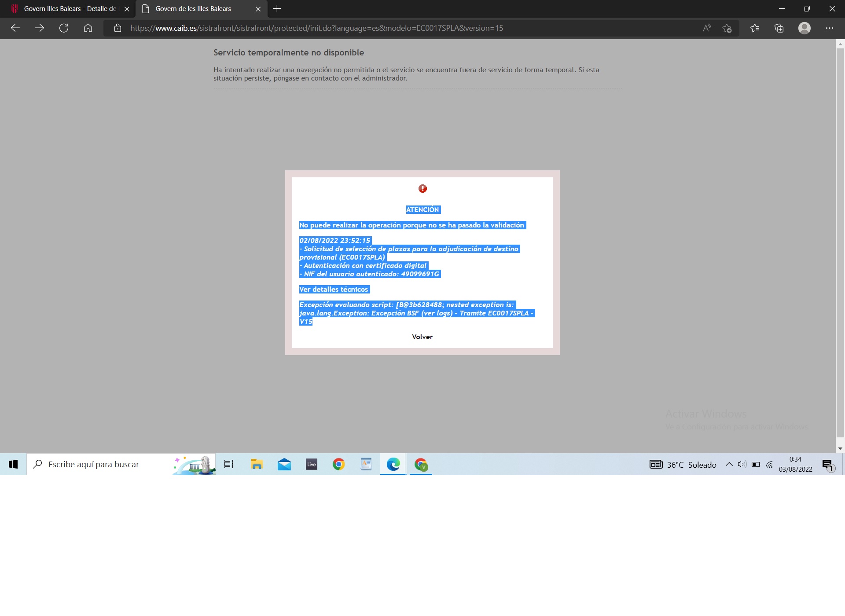Click Ver detalles técnicos link
This screenshot has height=616, width=845.
334,289
